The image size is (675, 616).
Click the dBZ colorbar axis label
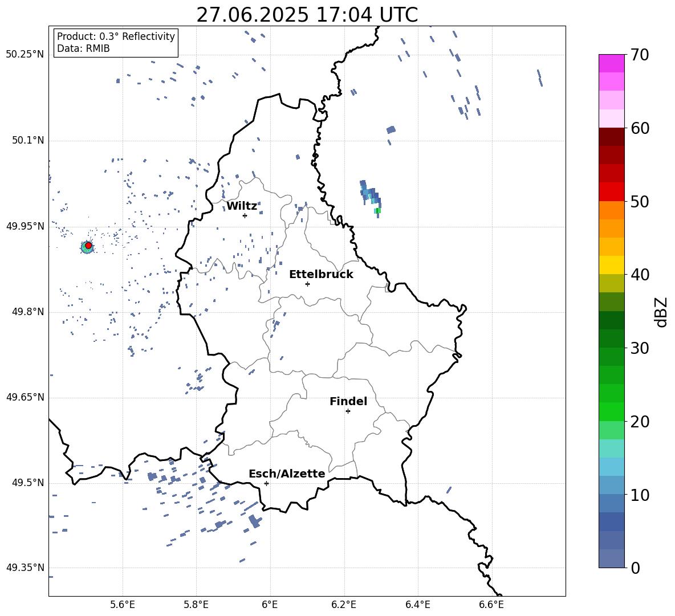[661, 312]
